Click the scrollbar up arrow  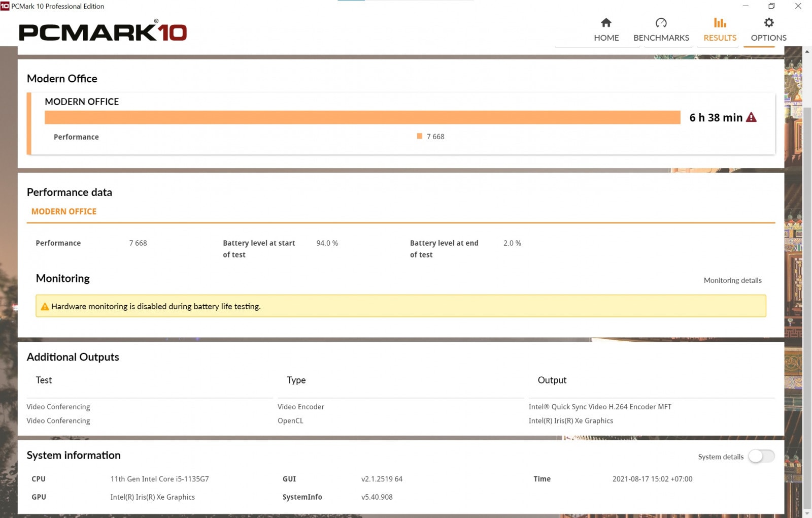[x=807, y=51]
